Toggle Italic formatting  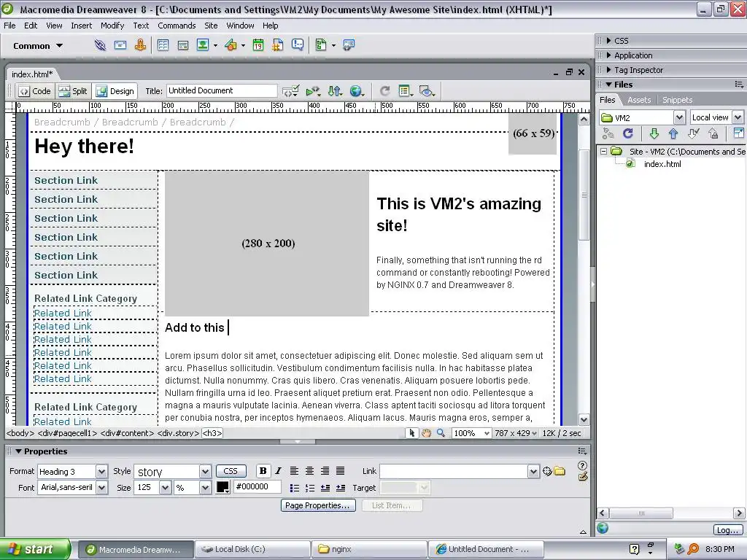point(278,471)
